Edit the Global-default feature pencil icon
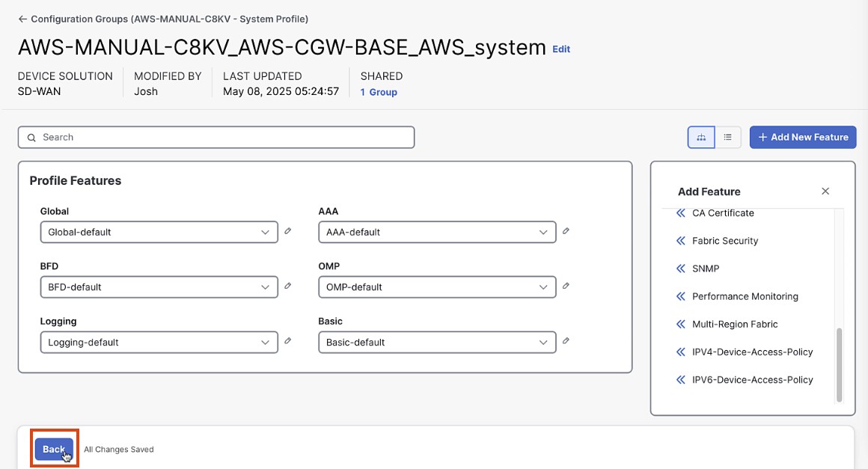The image size is (868, 469). tap(288, 231)
